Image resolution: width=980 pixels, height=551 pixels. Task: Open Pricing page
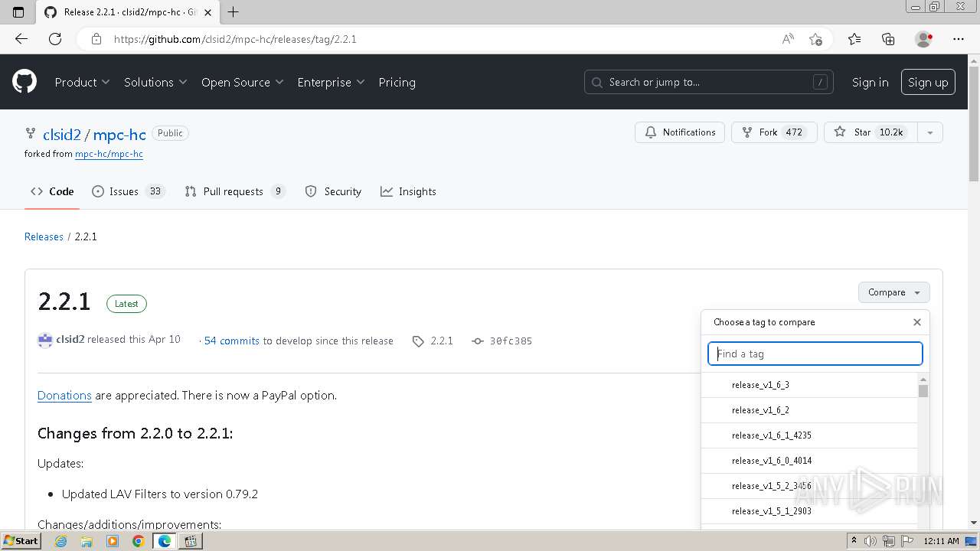pos(397,82)
